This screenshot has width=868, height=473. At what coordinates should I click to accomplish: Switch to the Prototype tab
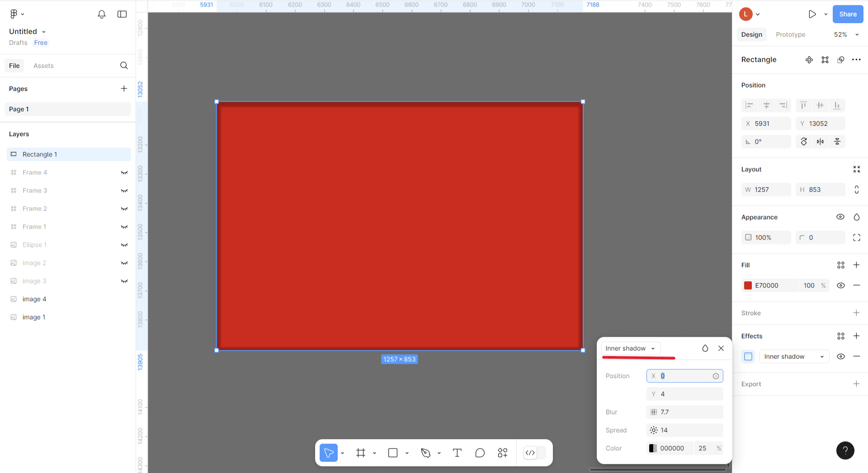(x=790, y=34)
